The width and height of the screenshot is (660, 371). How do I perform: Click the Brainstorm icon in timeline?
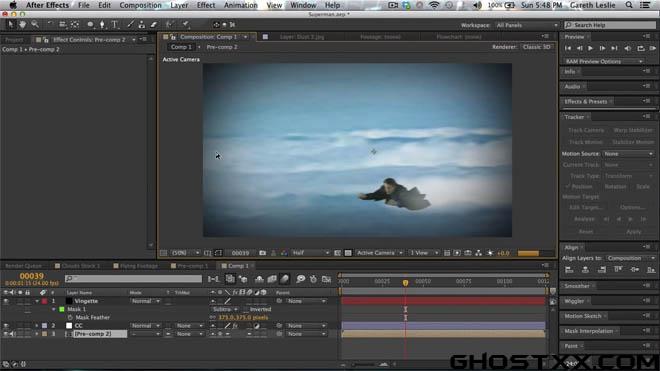[300, 279]
